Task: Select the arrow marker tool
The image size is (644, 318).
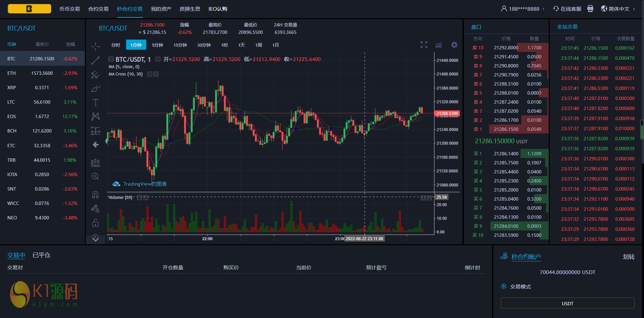Action: pos(96,145)
